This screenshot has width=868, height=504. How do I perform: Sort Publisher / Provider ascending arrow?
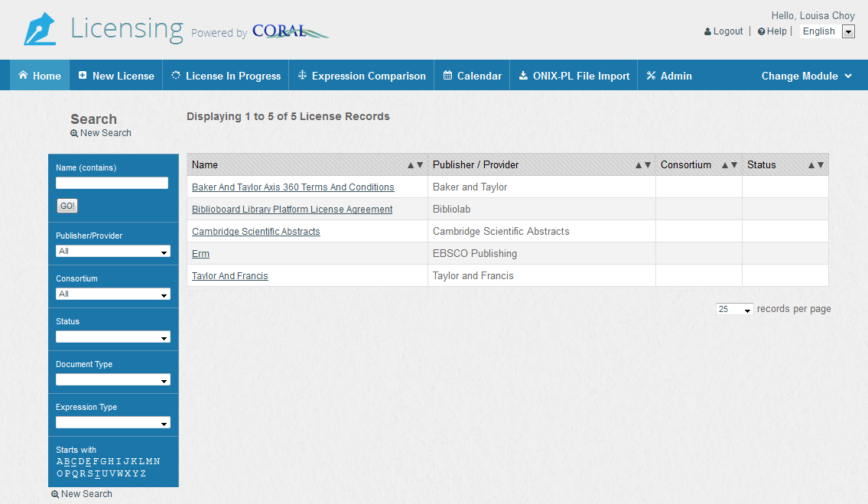(639, 165)
